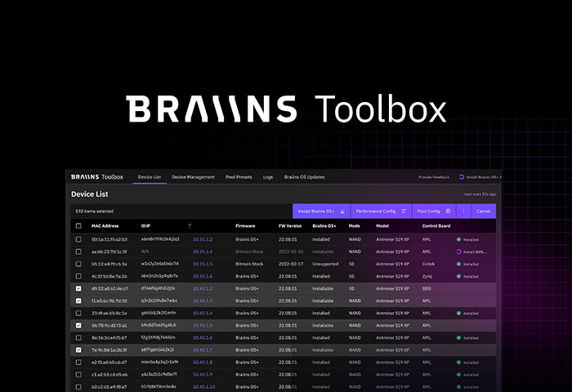This screenshot has height=392, width=572.
Task: Click green Installed status icon for 10.35.1.5
Action: [458, 264]
